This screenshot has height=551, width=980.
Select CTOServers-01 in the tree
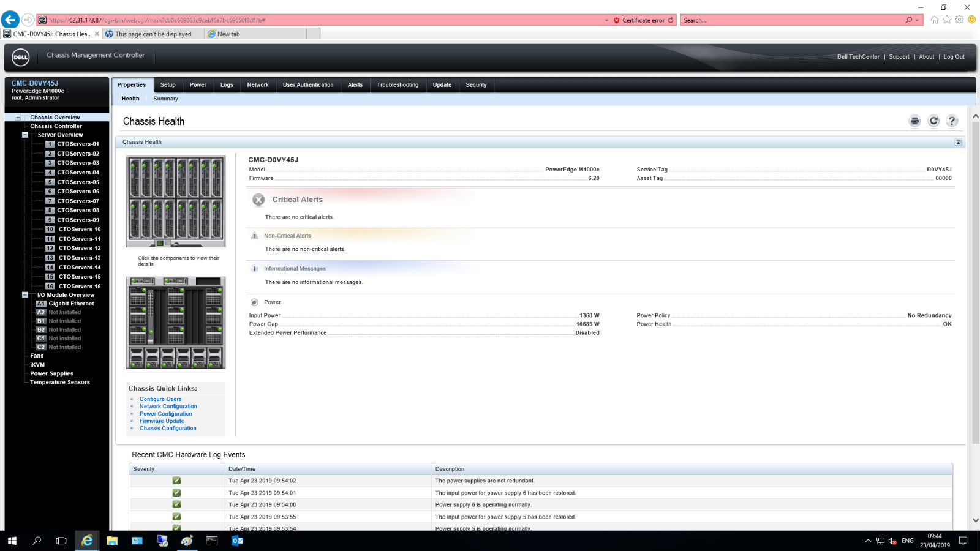[x=78, y=144]
